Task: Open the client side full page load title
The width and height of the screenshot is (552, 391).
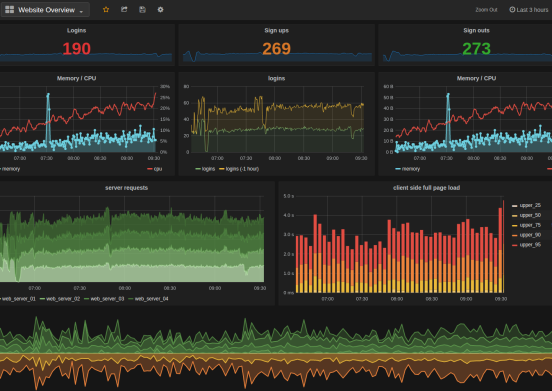Action: pyautogui.click(x=426, y=188)
